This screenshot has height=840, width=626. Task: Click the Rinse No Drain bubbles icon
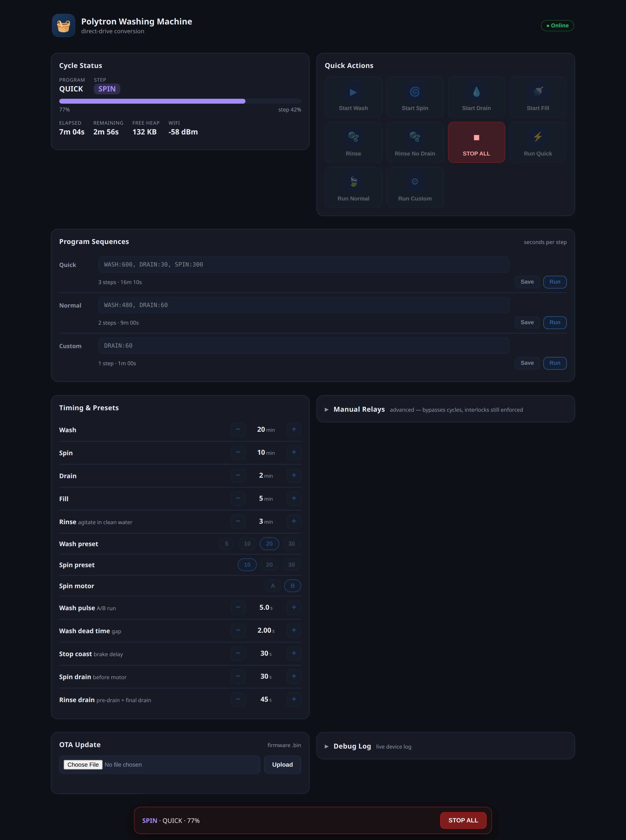[415, 137]
